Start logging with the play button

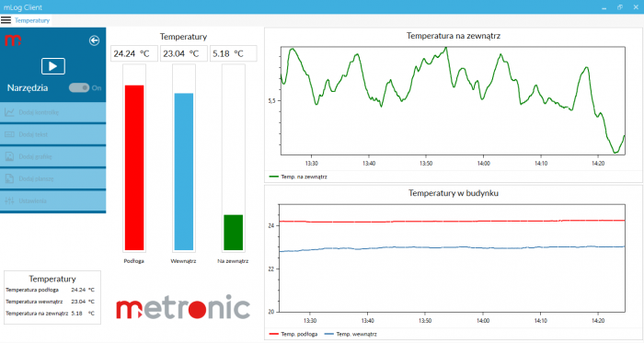coord(53,66)
